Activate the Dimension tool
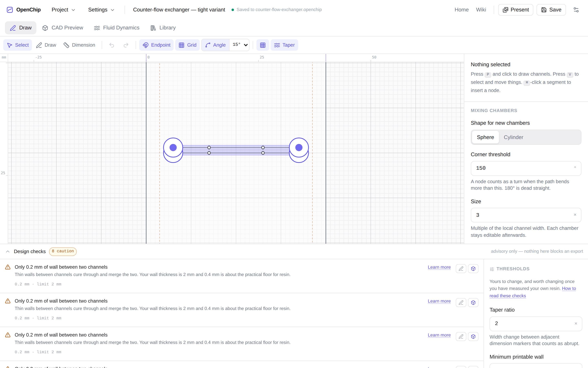Screen dimensions: 588x368 [79, 45]
